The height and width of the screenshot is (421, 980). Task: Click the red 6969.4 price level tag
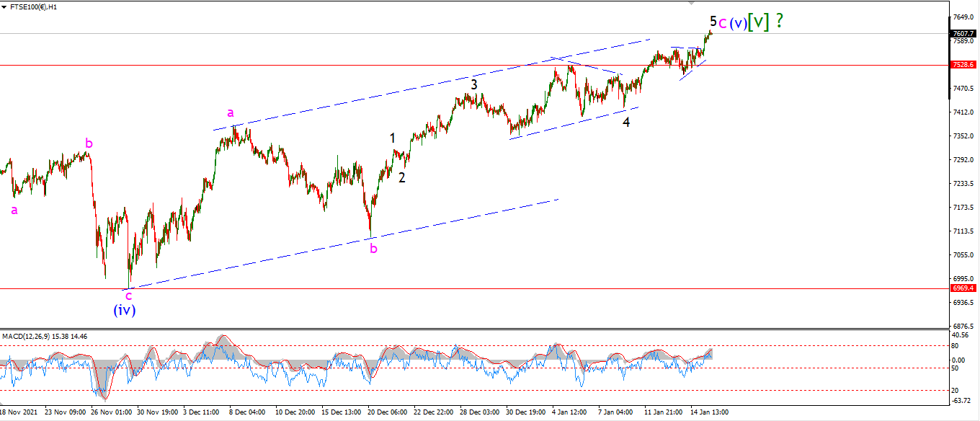tap(964, 288)
